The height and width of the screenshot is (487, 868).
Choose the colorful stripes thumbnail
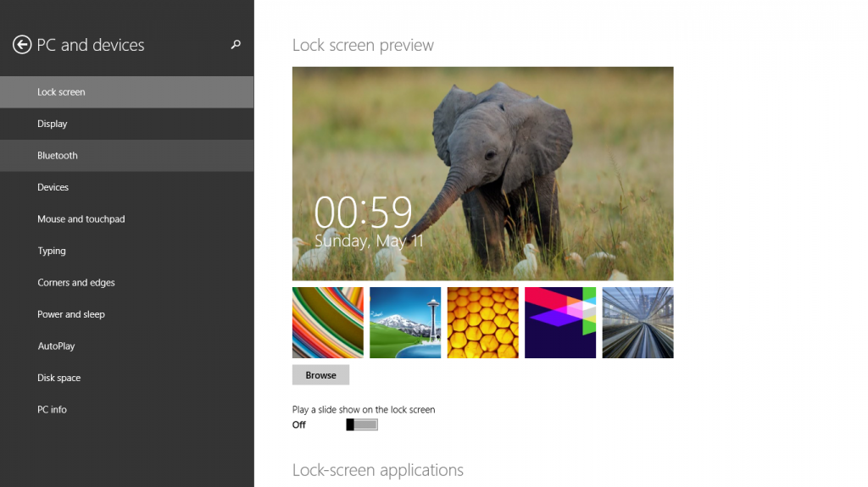click(328, 323)
